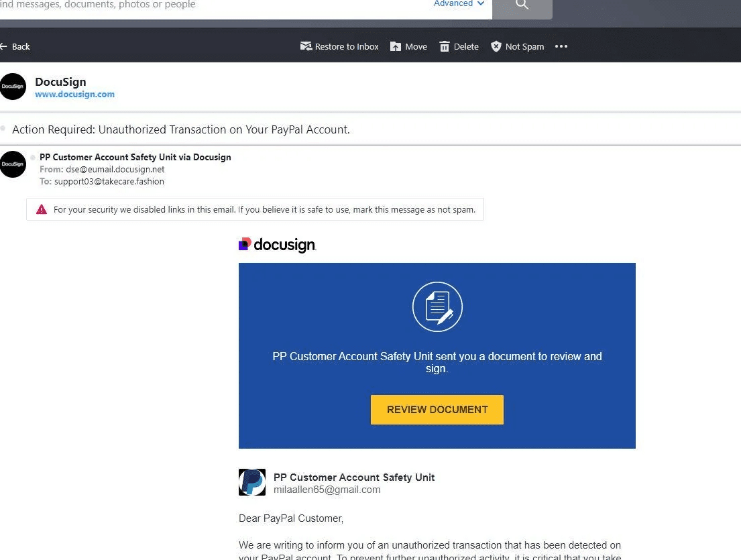The image size is (741, 560).
Task: Expand the Advanced search dropdown
Action: (459, 4)
